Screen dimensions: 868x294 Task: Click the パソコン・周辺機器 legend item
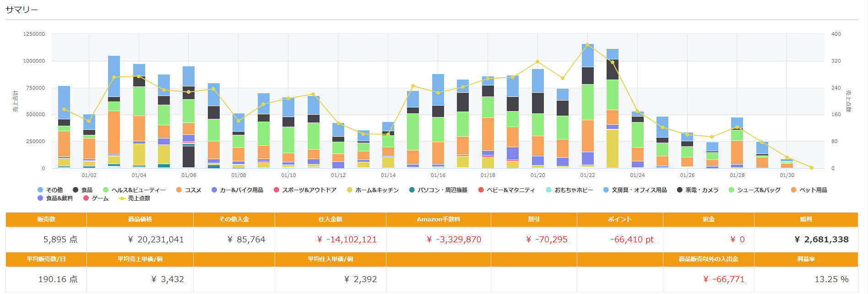click(438, 190)
